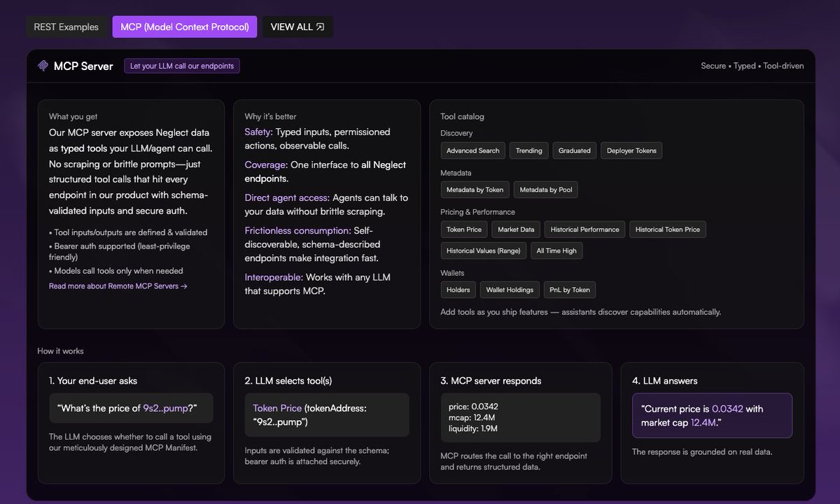The height and width of the screenshot is (504, 840).
Task: Click the 'Metadata' category label
Action: pyautogui.click(x=456, y=172)
